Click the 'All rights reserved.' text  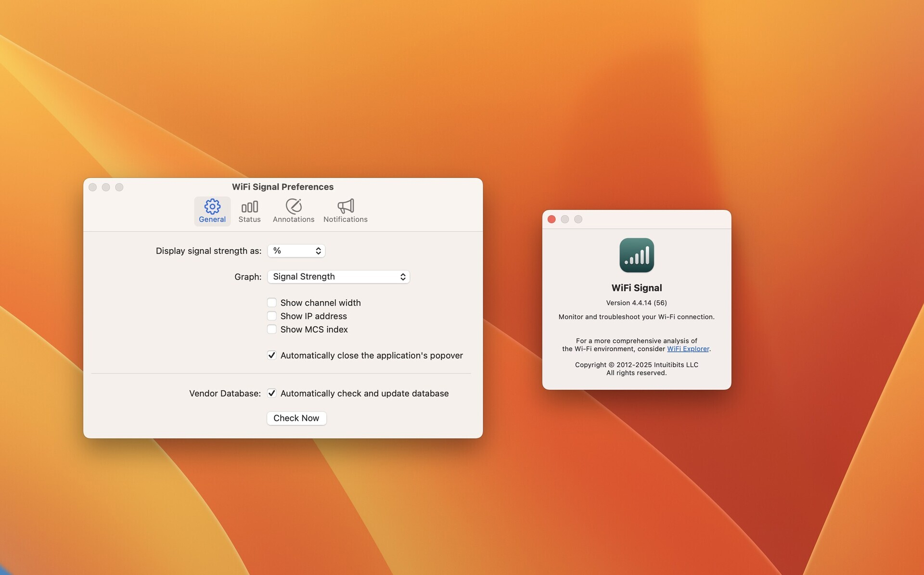pyautogui.click(x=636, y=373)
